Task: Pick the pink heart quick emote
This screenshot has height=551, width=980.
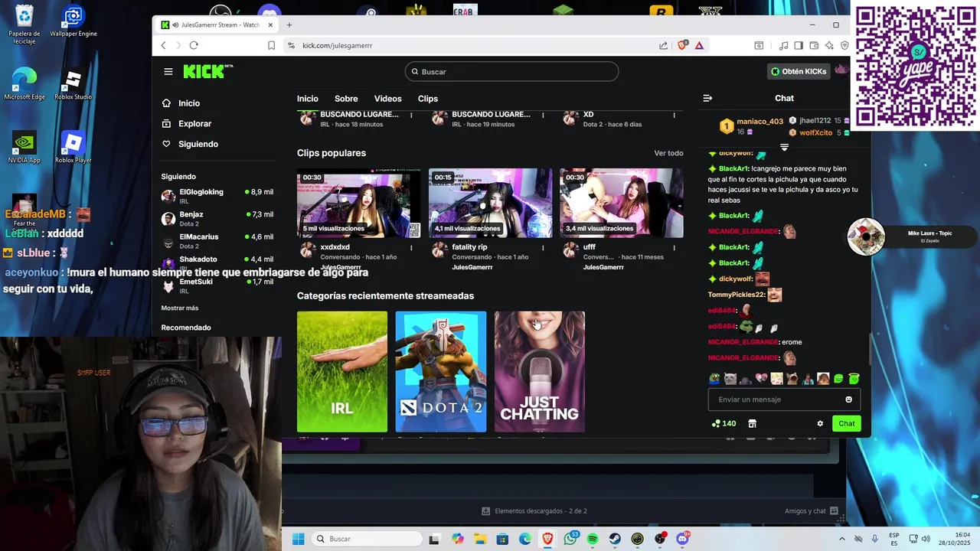Action: pyautogui.click(x=760, y=378)
